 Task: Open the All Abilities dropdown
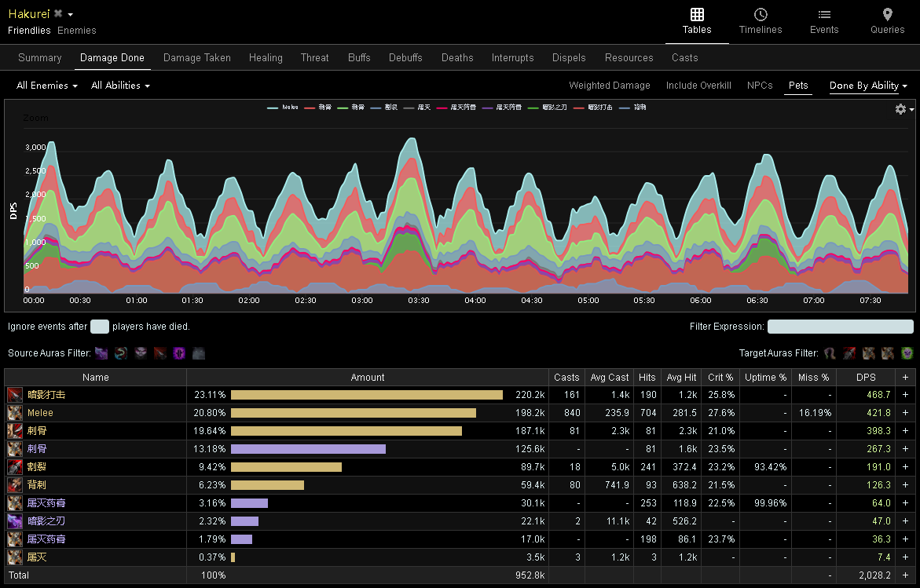pos(120,86)
